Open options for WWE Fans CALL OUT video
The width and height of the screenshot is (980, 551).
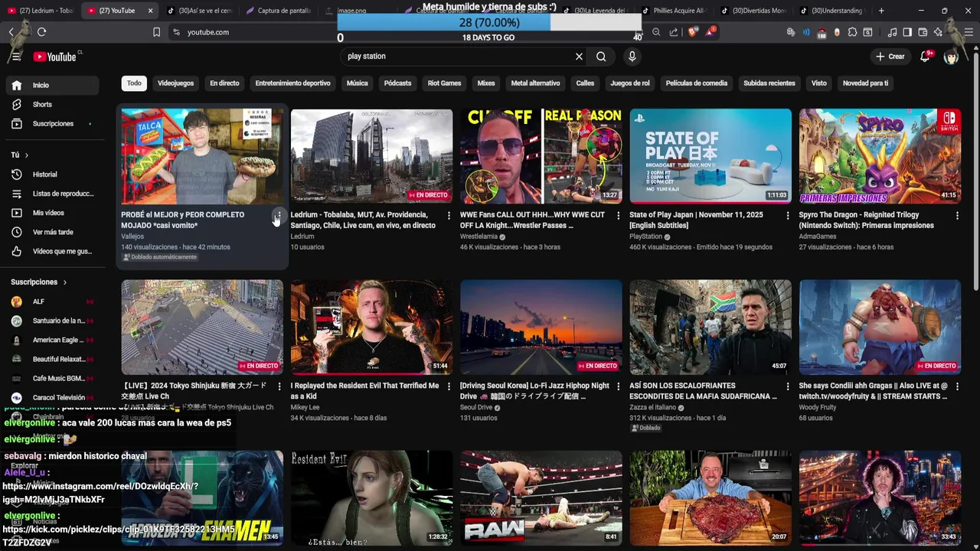coord(618,216)
